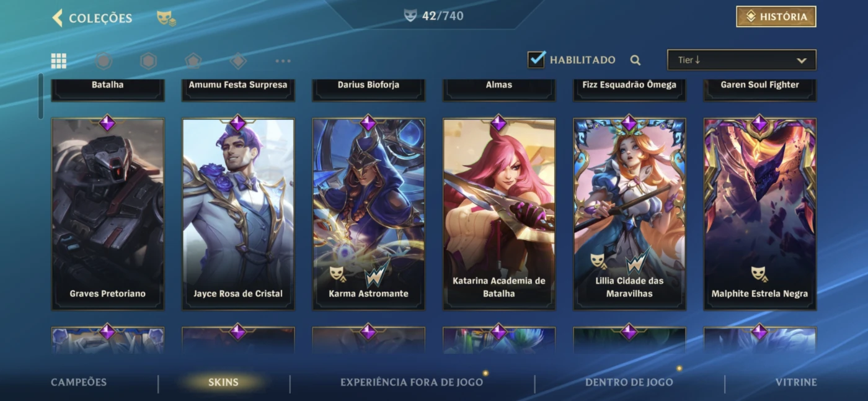This screenshot has height=401, width=868.
Task: Filter skins by the diamond rarity icon
Action: [x=238, y=61]
